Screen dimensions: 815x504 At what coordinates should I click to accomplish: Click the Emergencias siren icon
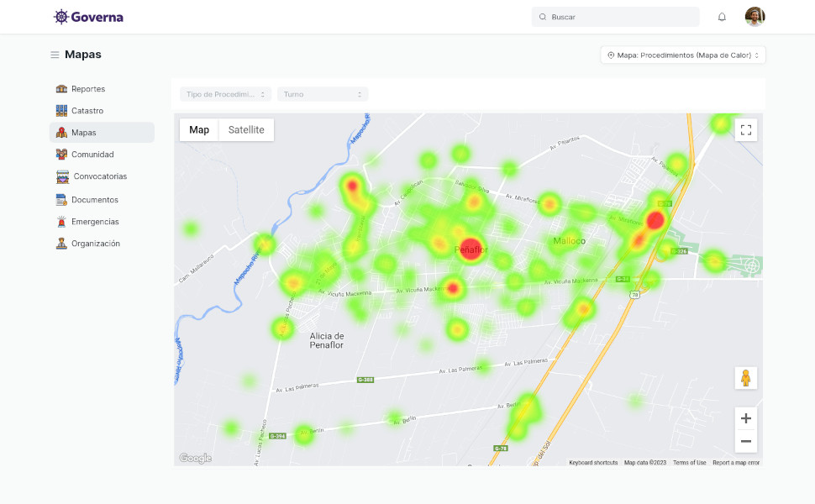pos(61,222)
